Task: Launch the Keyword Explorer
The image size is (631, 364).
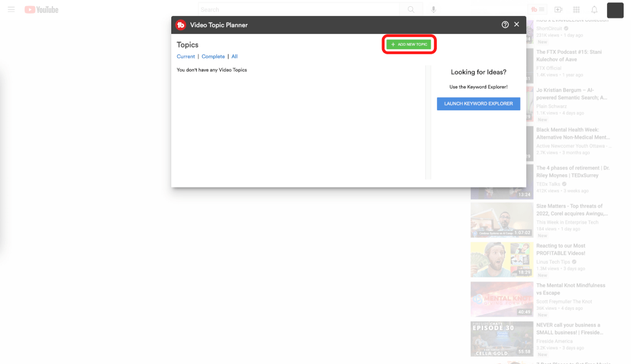Action: point(478,103)
